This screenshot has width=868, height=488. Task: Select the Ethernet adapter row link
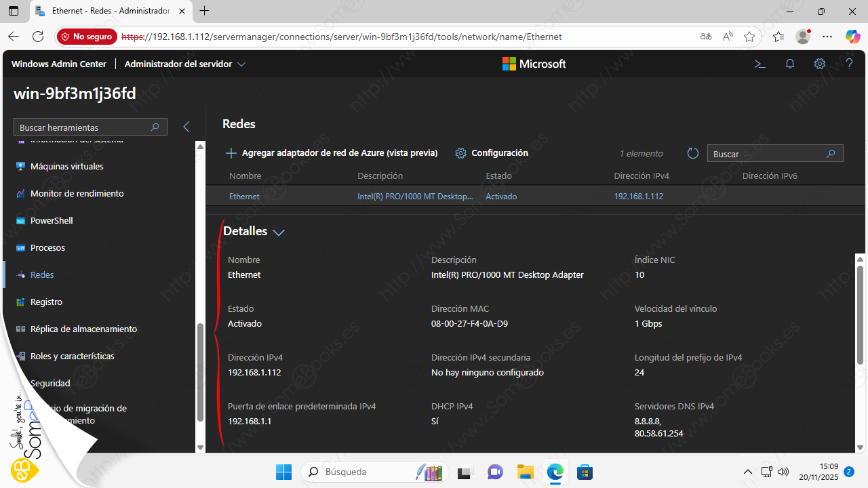(244, 197)
